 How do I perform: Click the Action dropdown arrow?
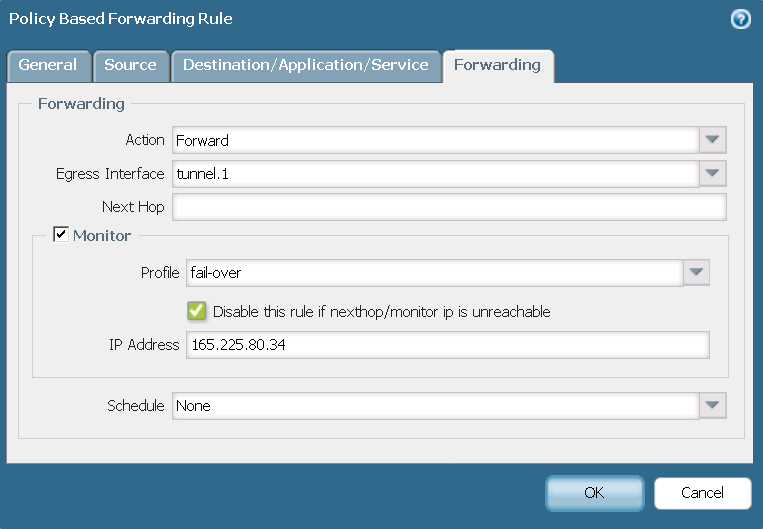712,140
